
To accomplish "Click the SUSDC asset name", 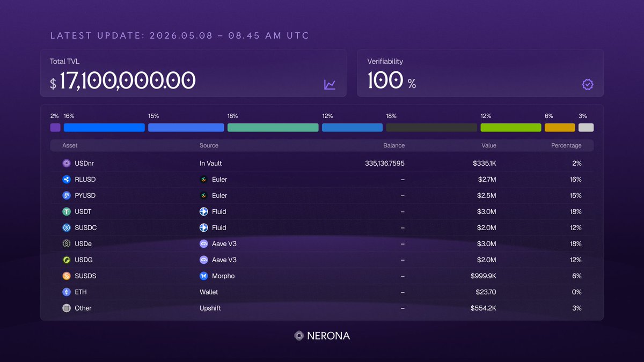I will [x=86, y=227].
